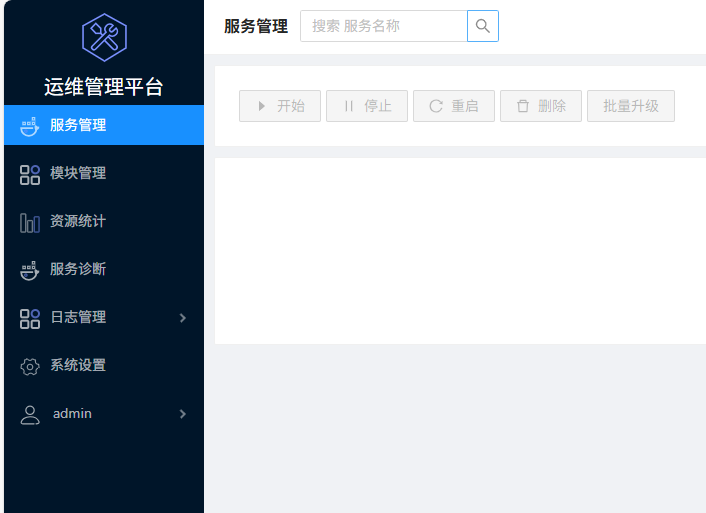Viewport: 706px width, 513px height.
Task: Click the 日志管理 sidebar icon
Action: click(30, 318)
